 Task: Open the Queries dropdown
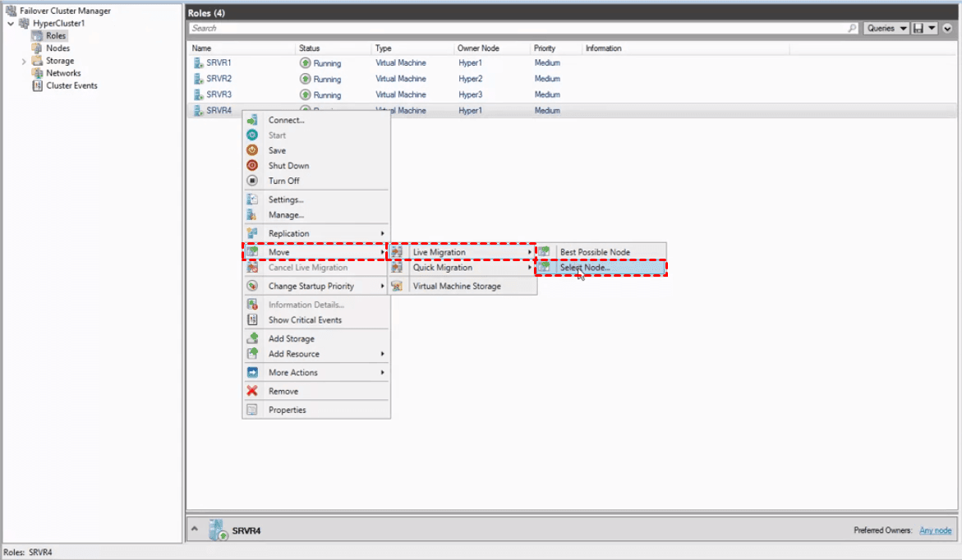(886, 28)
